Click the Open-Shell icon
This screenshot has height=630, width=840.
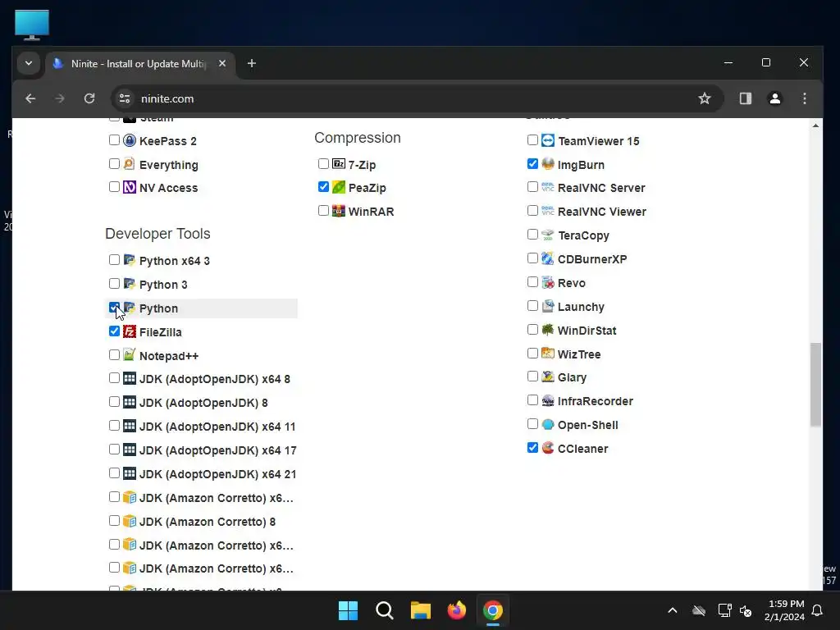pyautogui.click(x=547, y=424)
